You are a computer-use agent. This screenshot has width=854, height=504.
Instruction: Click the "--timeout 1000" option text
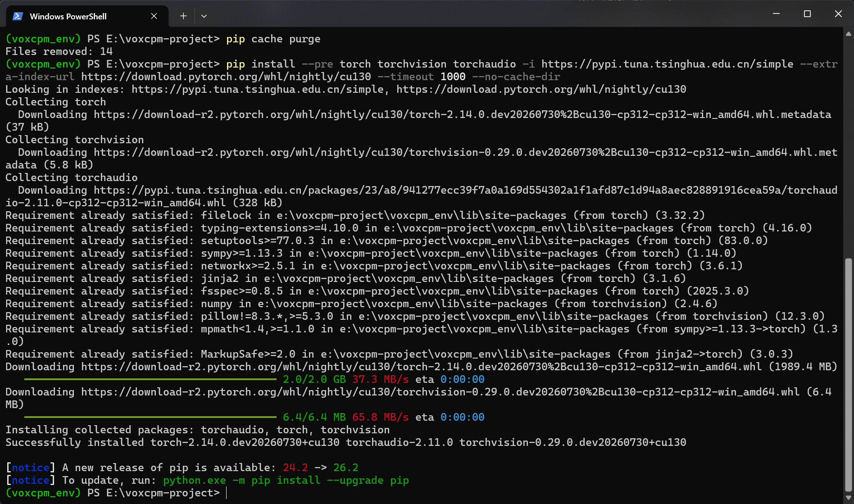pyautogui.click(x=422, y=77)
